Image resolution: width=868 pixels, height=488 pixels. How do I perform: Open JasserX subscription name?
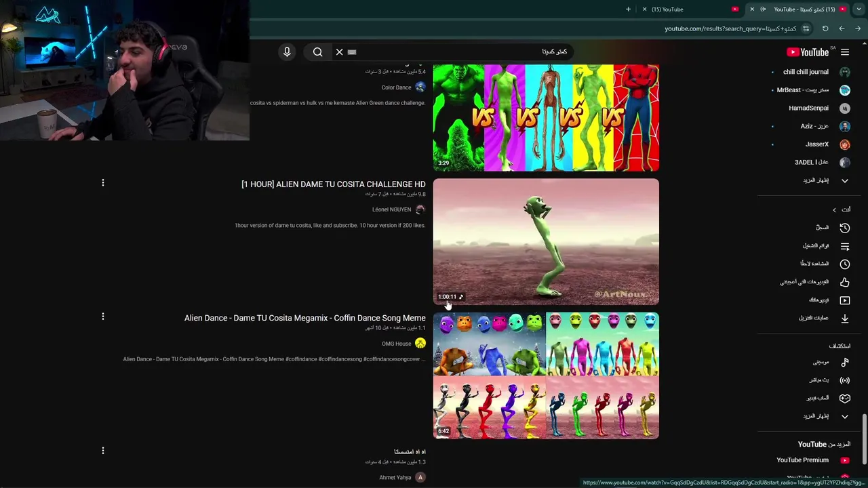point(816,144)
